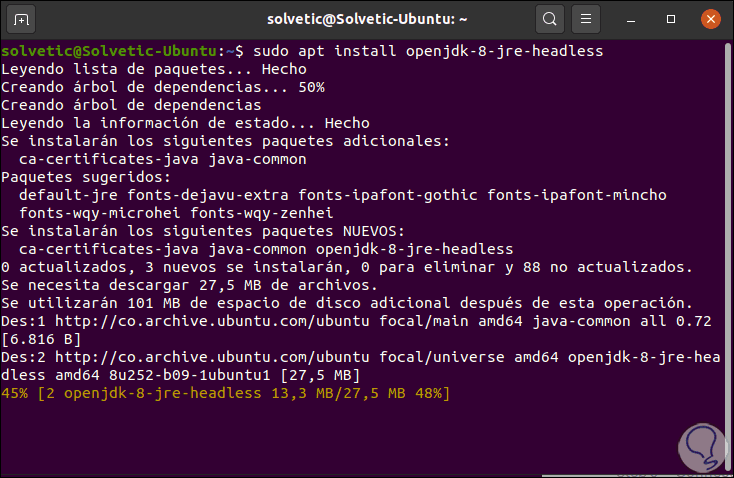
Task: Click 'Se instalarán los siguientes paquetes NUEVOS:'
Action: tap(203, 231)
